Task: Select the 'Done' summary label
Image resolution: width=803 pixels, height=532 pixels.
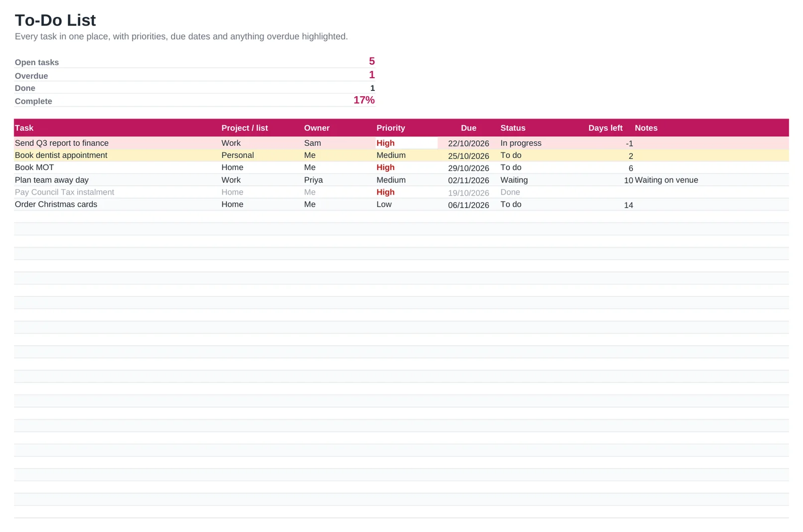Action: click(x=25, y=88)
